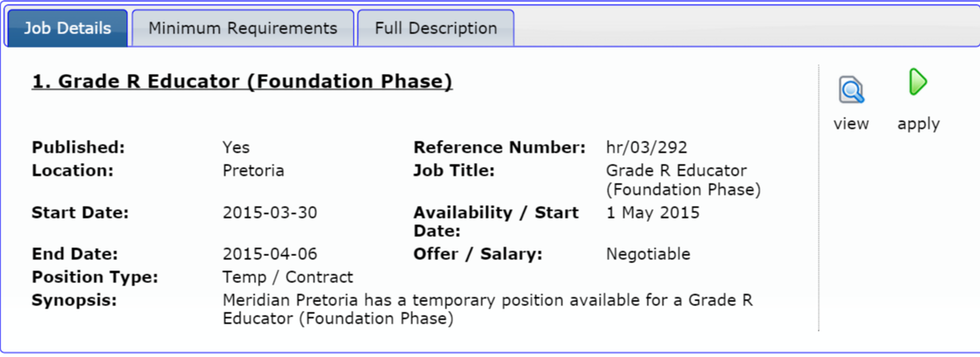The width and height of the screenshot is (980, 357).
Task: Click the reference number hr/03/292
Action: [646, 148]
